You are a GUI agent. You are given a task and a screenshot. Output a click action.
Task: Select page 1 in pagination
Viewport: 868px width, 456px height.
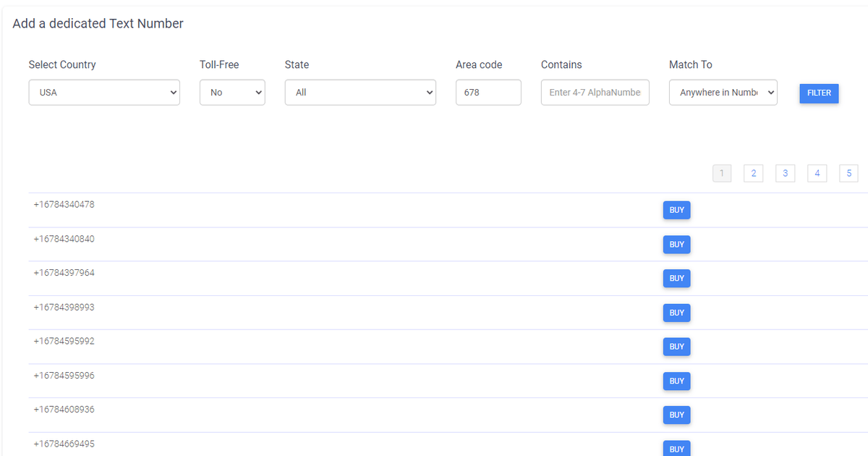pos(721,173)
